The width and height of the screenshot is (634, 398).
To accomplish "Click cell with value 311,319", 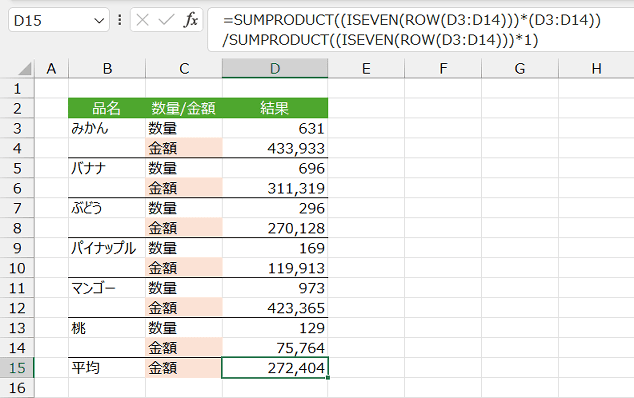I will [275, 188].
